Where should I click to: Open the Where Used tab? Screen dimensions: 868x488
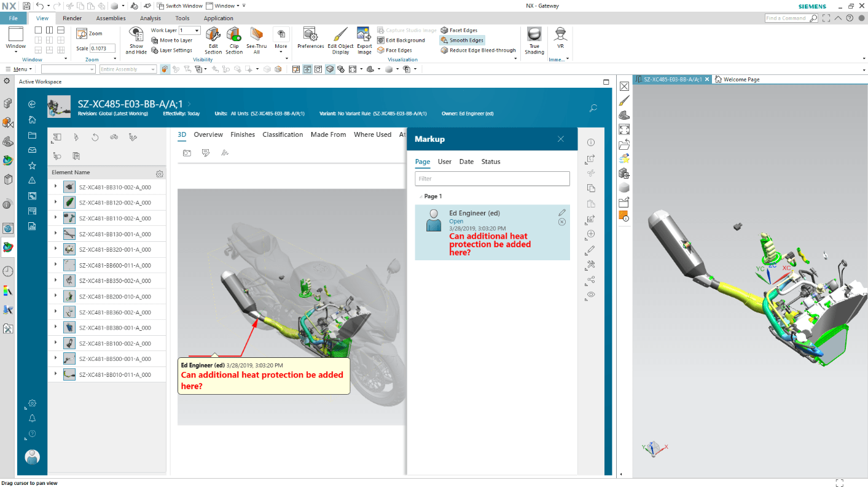372,134
